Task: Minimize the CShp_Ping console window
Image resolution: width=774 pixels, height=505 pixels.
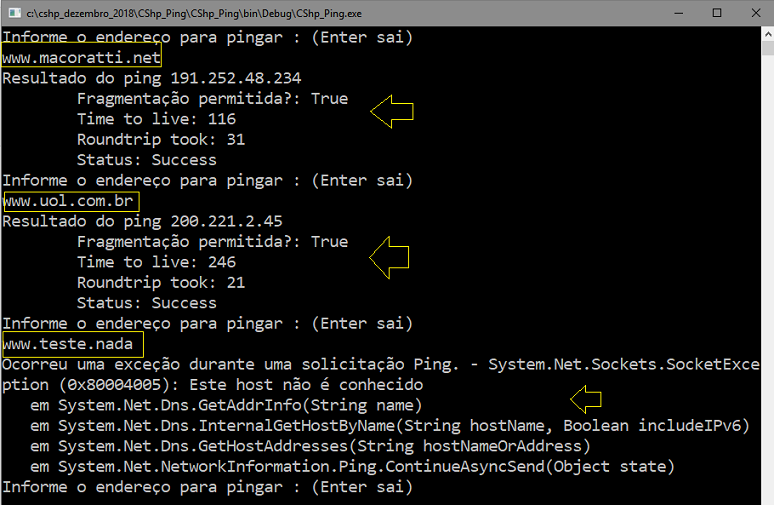Action: pyautogui.click(x=679, y=13)
